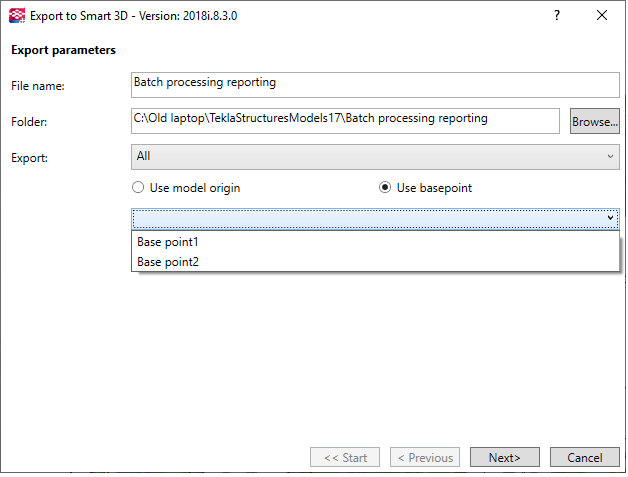
Task: Expand the Export dropdown showing All
Action: (375, 157)
